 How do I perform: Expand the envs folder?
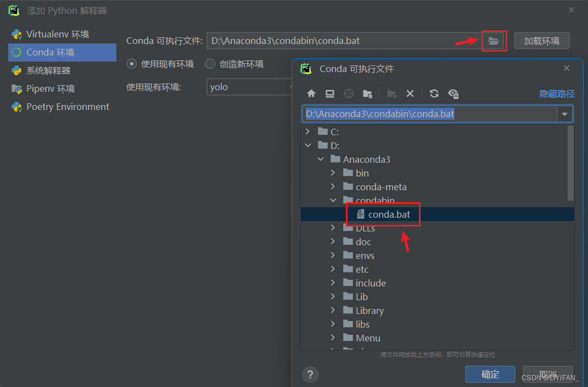coord(333,255)
